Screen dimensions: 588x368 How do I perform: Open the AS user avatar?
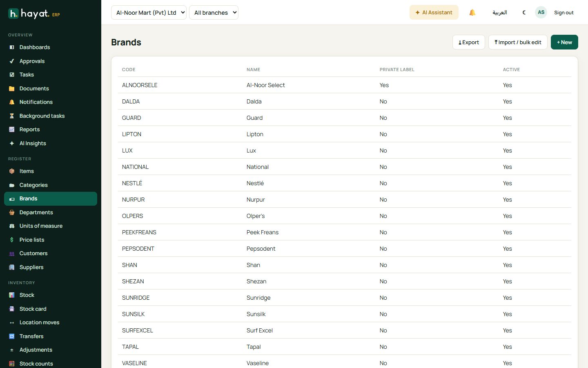[541, 12]
